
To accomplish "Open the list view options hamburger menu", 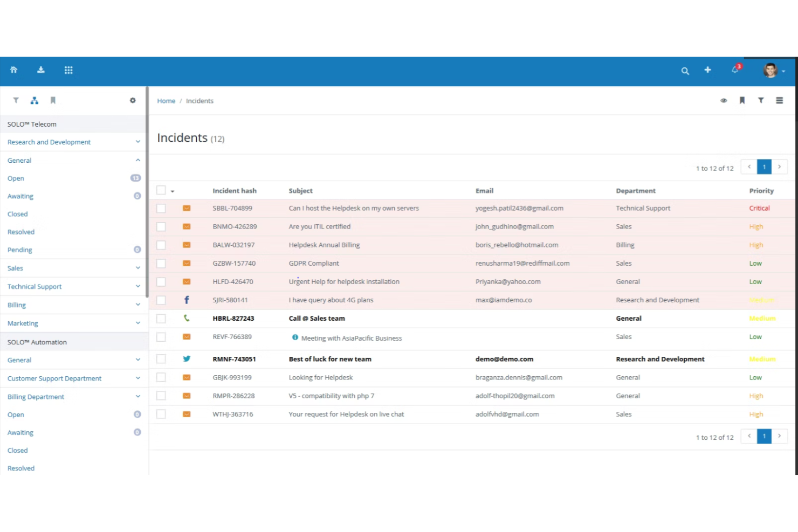I will [x=780, y=100].
